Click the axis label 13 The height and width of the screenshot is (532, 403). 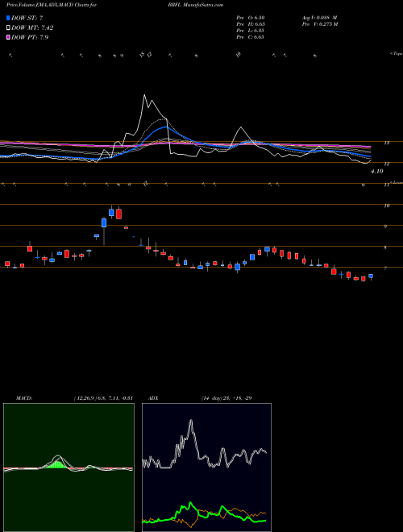tap(386, 143)
